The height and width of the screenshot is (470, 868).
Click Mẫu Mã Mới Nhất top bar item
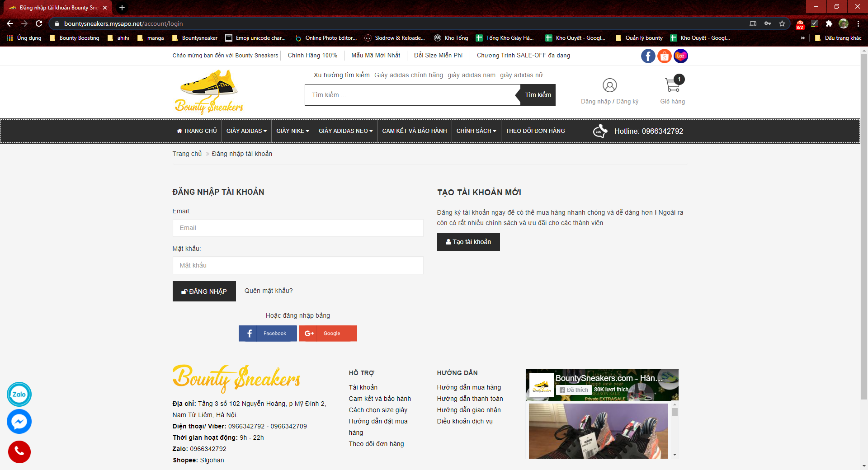coord(376,56)
